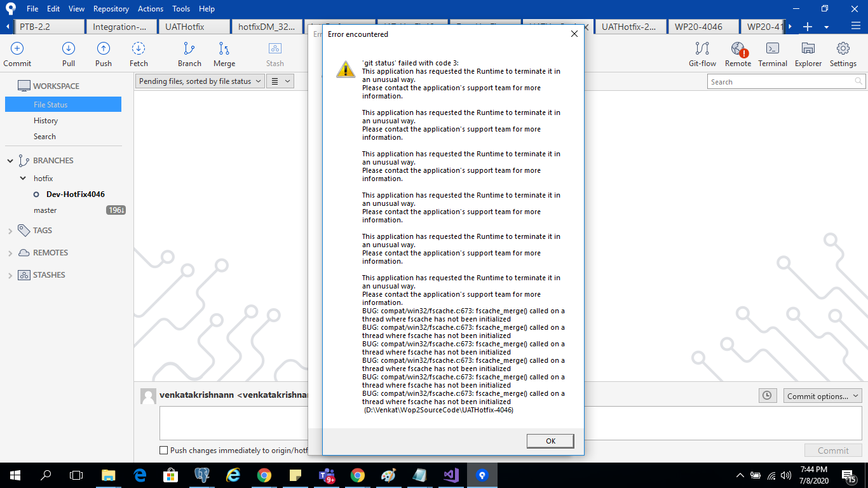The image size is (868, 488).
Task: Open the File menu
Action: point(32,9)
